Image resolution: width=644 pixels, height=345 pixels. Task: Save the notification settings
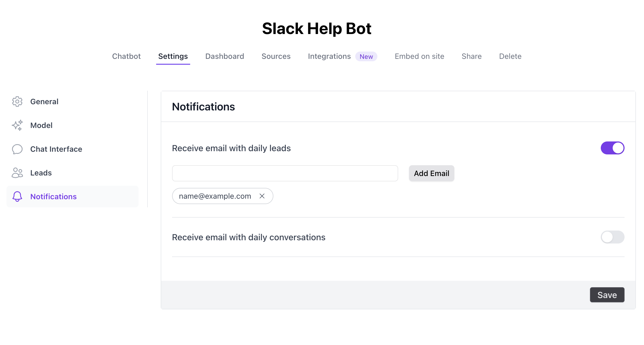607,295
